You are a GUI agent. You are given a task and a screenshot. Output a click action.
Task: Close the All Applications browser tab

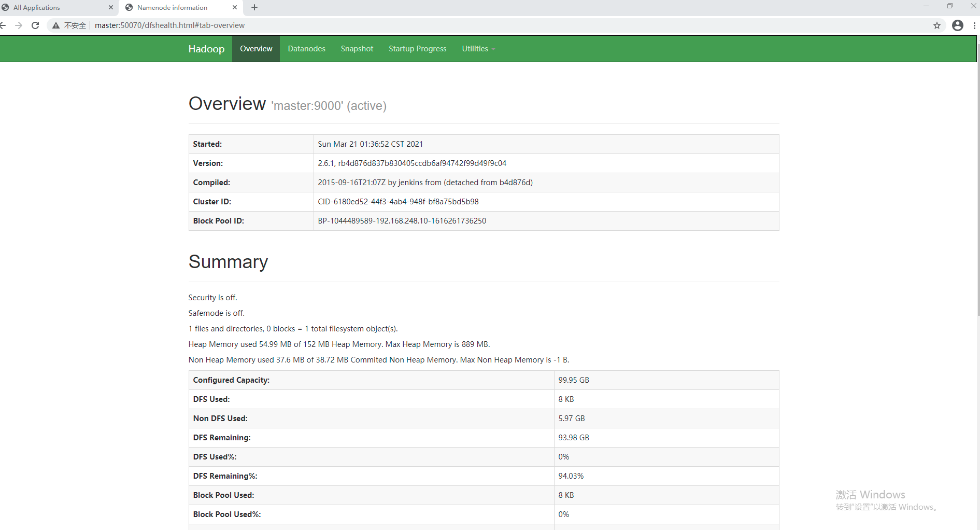point(110,7)
